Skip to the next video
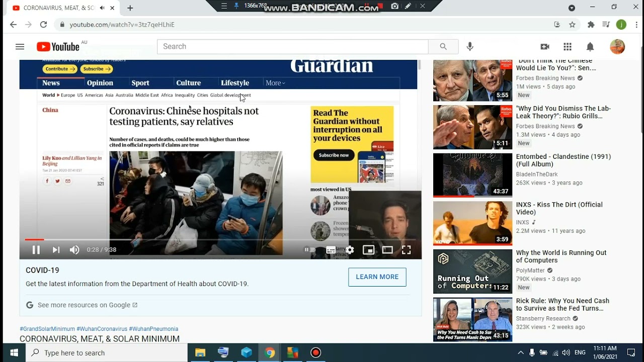Screen dimensions: 644x362 [x=56, y=250]
